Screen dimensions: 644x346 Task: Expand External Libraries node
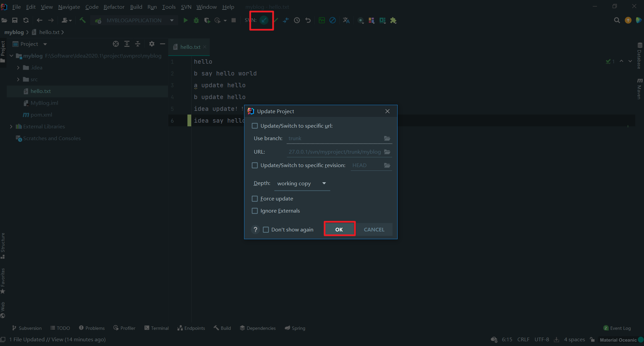(11, 126)
